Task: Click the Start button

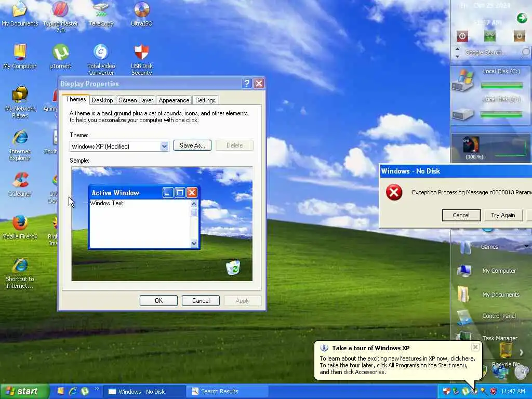Action: [24, 391]
